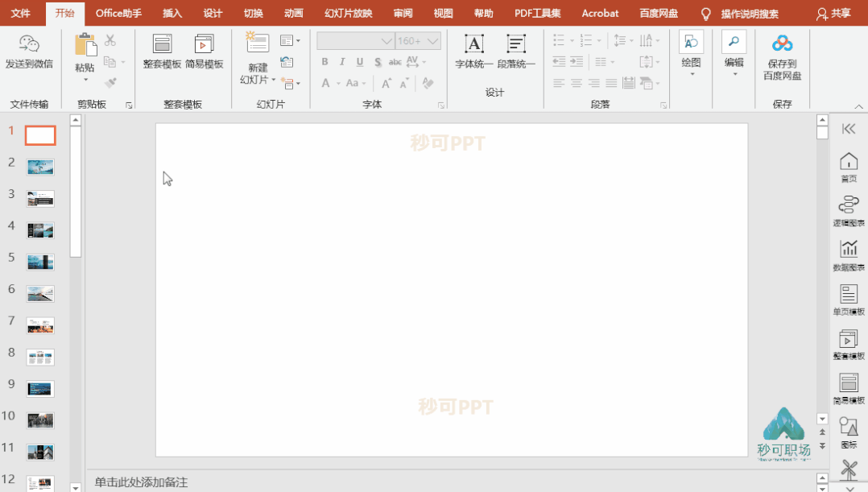This screenshot has width=868, height=492.
Task: Click the Clear formatting icon
Action: click(428, 83)
